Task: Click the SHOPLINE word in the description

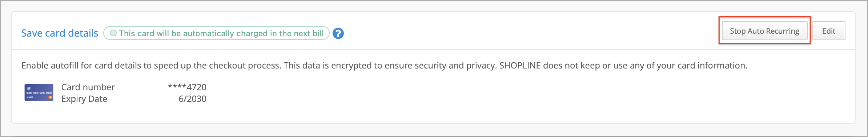Action: point(520,66)
